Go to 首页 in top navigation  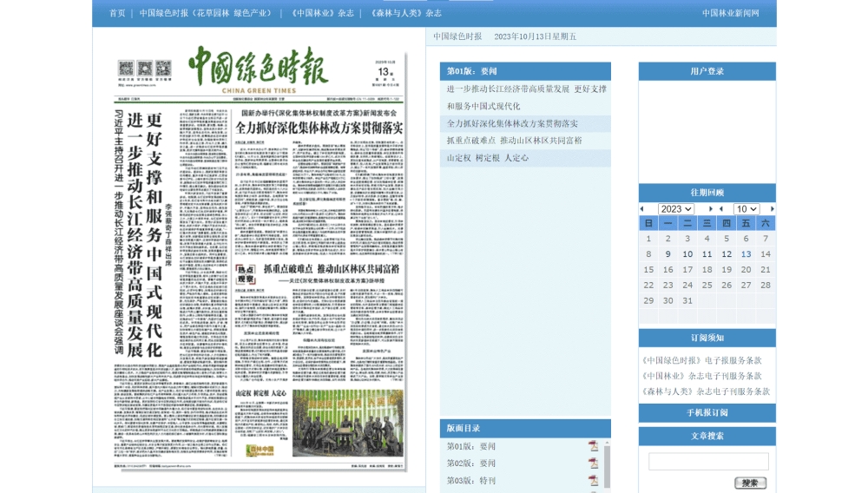click(x=117, y=13)
